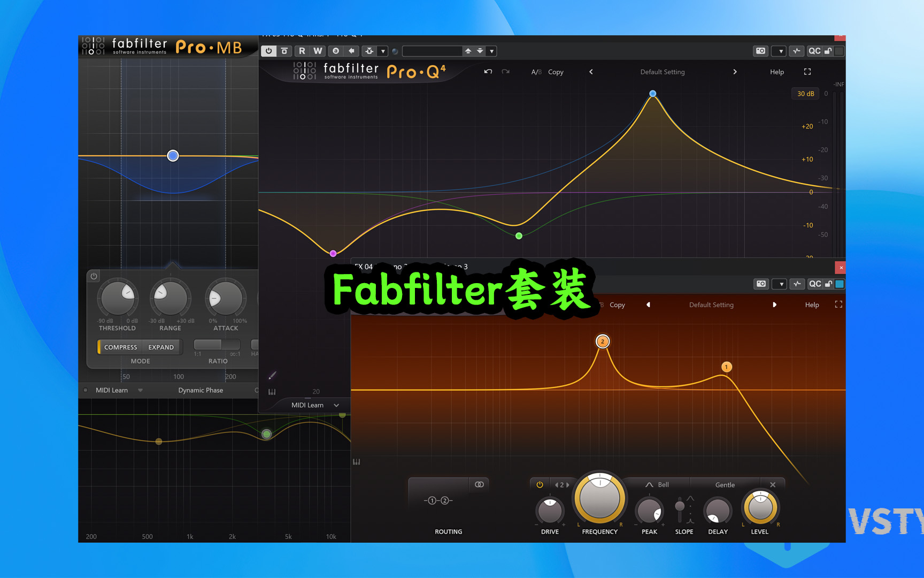Click Copy in the Pro-Q 4 header
Viewport: 924px width, 578px height.
click(x=556, y=72)
